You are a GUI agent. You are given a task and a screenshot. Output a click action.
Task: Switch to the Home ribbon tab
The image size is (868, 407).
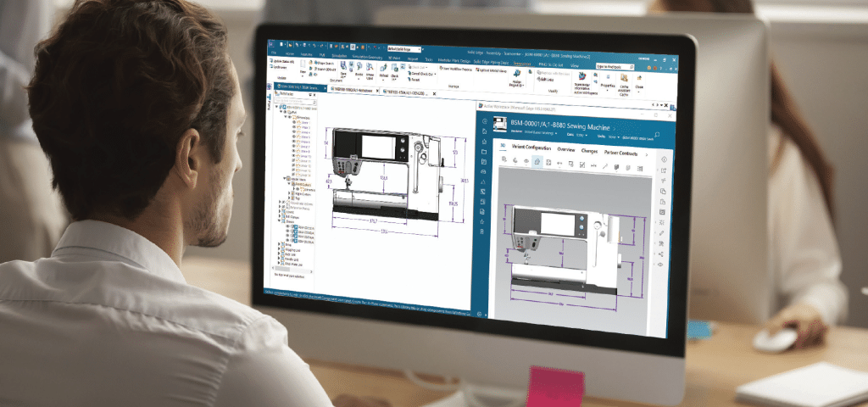click(290, 53)
